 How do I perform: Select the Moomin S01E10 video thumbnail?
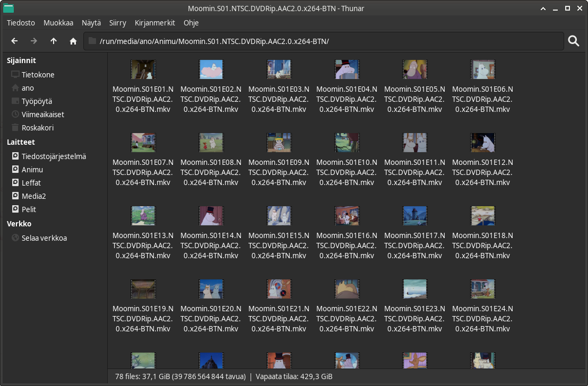(x=347, y=143)
